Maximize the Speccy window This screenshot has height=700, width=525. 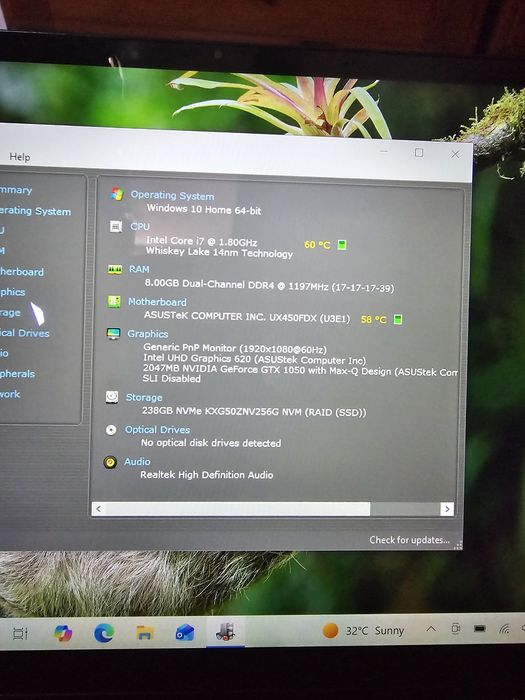(x=419, y=153)
